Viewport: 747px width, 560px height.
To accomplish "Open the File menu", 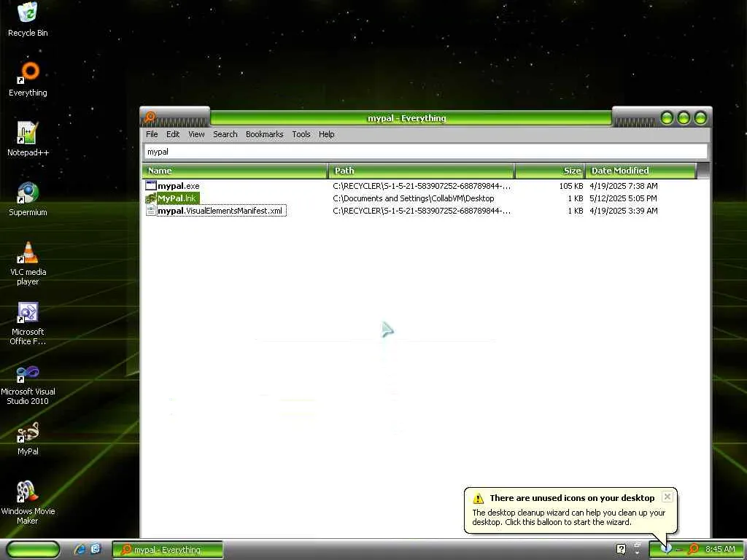I will coord(152,134).
